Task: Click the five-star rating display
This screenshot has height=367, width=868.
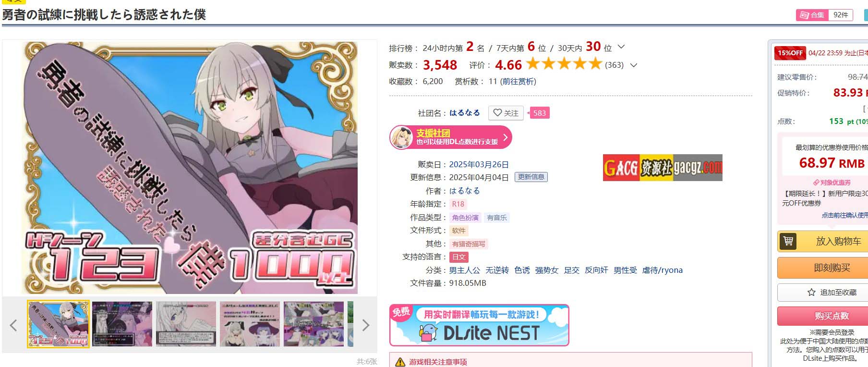Action: [564, 63]
